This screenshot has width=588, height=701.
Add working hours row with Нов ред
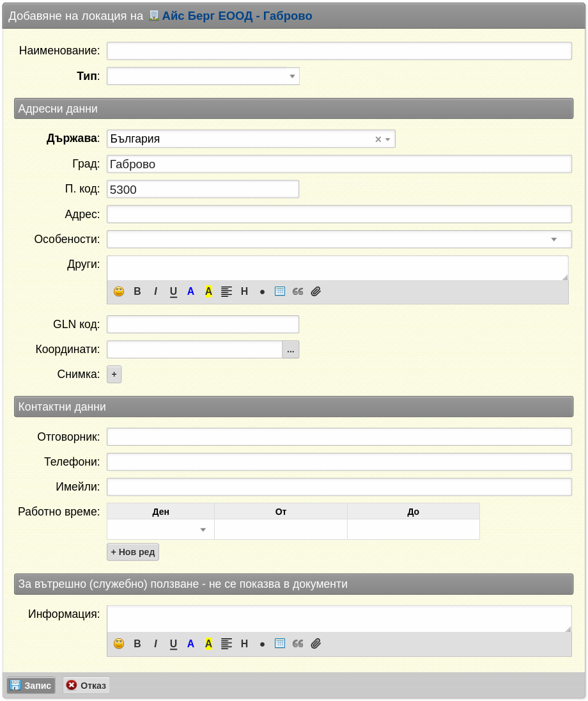133,552
